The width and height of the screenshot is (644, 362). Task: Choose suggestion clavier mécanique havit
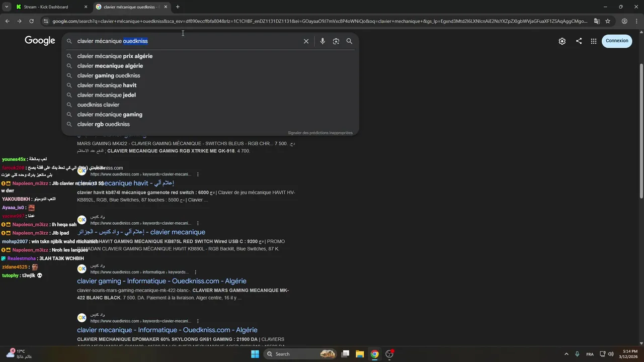[210, 85]
